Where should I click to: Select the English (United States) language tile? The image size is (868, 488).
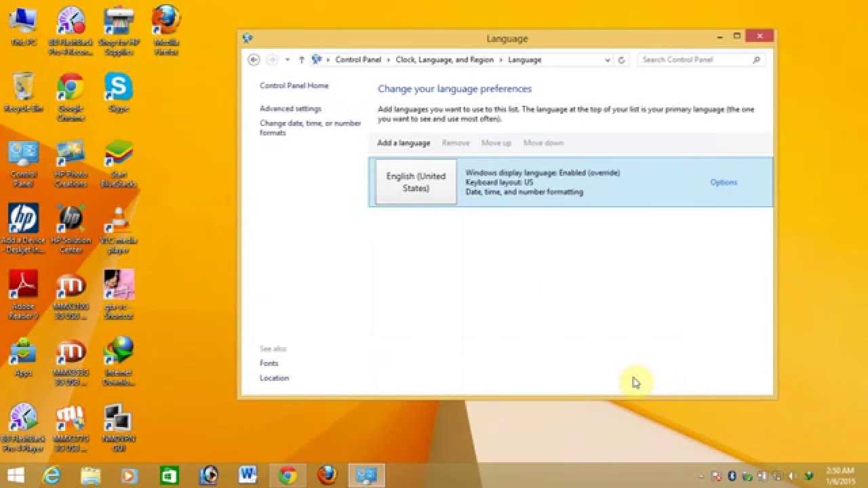pos(416,182)
